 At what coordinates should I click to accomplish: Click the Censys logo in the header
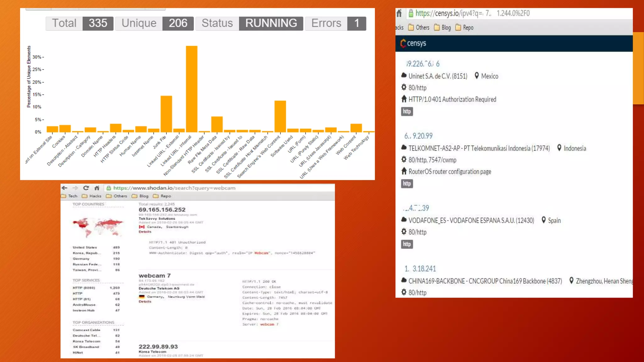pyautogui.click(x=413, y=43)
